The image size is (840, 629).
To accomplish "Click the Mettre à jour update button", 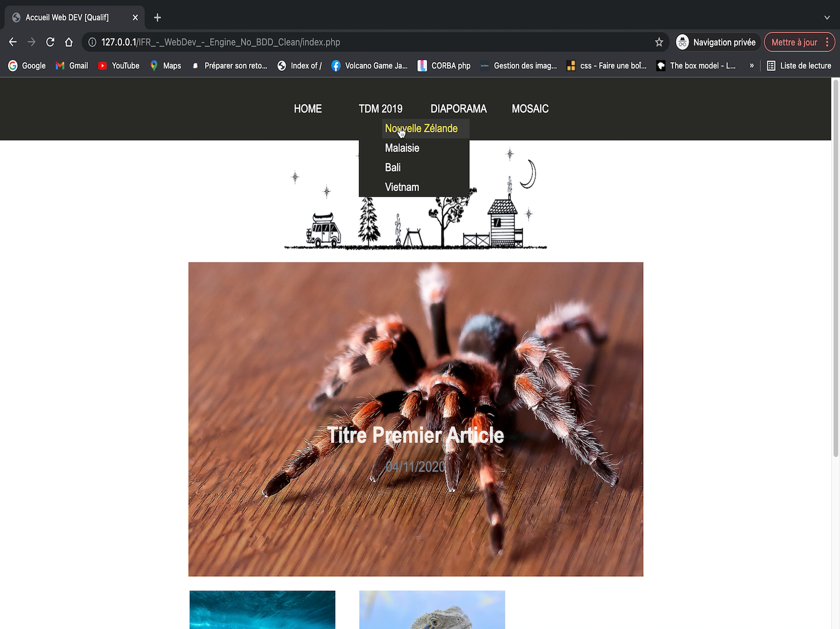I will click(x=794, y=42).
